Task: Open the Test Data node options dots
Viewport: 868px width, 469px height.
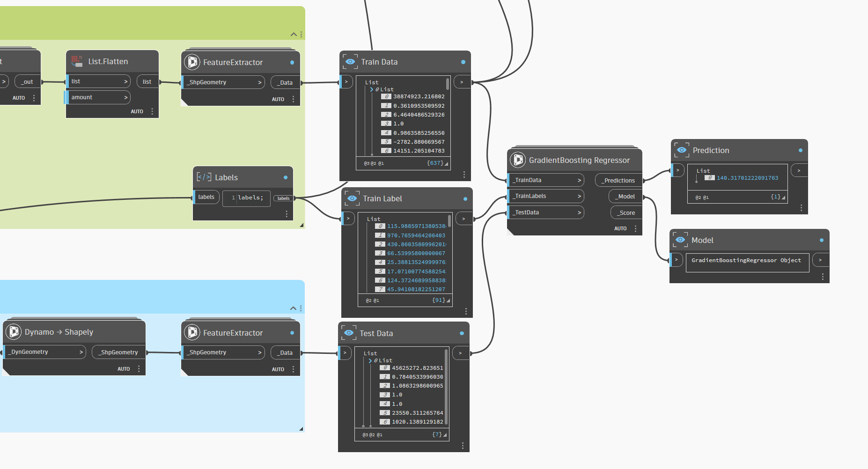Action: (x=463, y=446)
